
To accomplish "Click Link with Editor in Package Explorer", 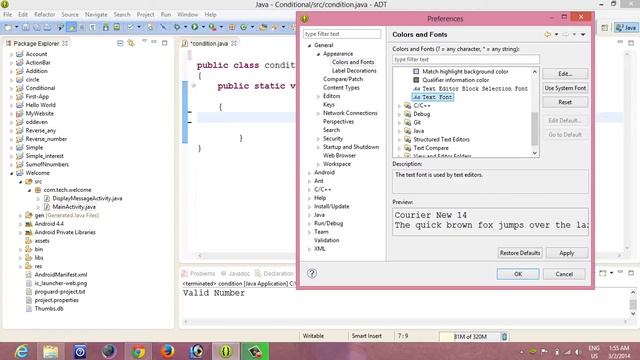I will coord(131,43).
